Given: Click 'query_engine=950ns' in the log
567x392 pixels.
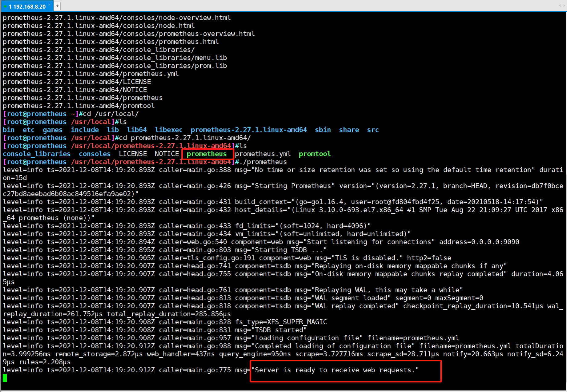Looking at the screenshot, I should click(255, 354).
